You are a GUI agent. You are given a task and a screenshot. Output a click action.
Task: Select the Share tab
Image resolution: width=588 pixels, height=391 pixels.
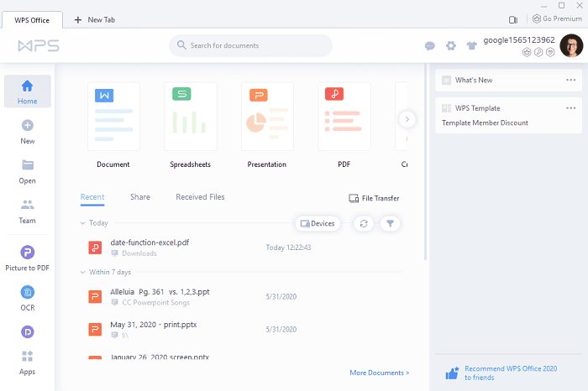click(x=140, y=197)
